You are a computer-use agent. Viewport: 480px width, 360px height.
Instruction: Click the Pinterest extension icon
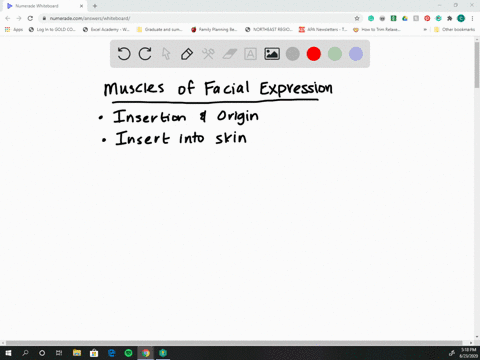point(427,18)
